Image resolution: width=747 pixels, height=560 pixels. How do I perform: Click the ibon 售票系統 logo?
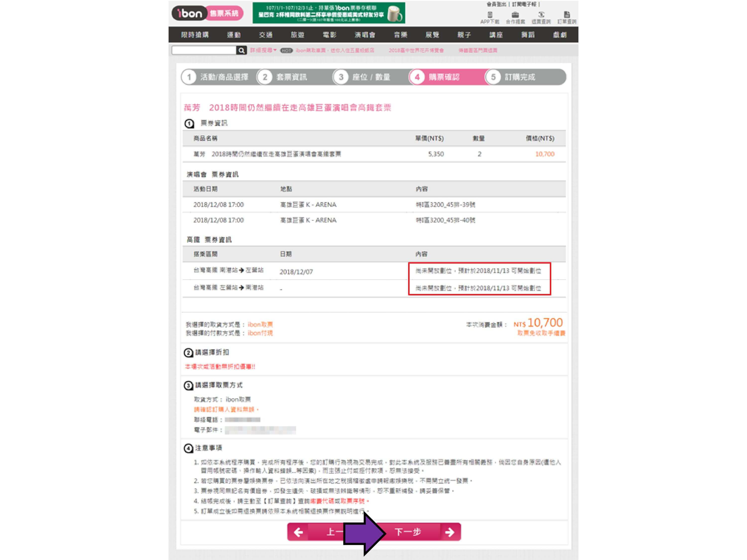[207, 13]
